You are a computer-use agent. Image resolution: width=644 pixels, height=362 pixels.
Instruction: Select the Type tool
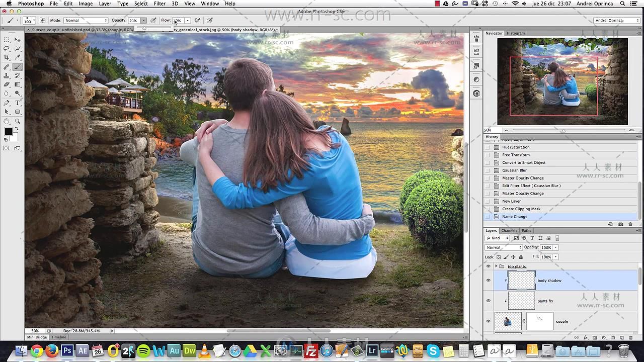pos(18,103)
